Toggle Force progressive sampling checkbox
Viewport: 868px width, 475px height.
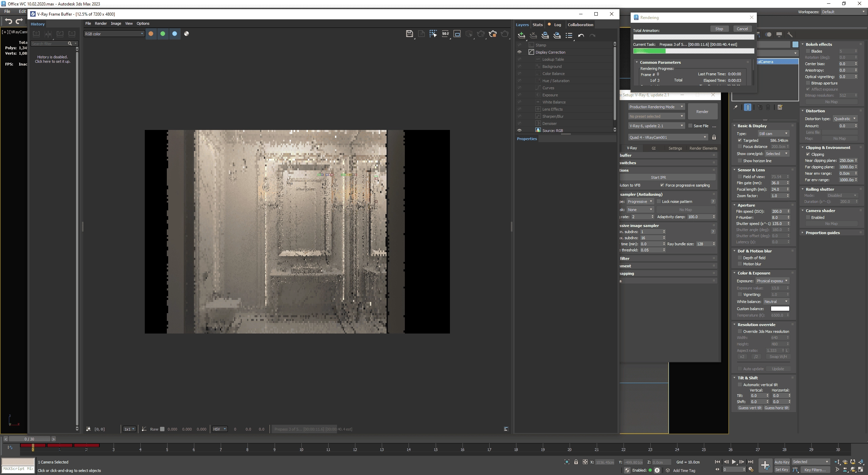[x=662, y=185]
